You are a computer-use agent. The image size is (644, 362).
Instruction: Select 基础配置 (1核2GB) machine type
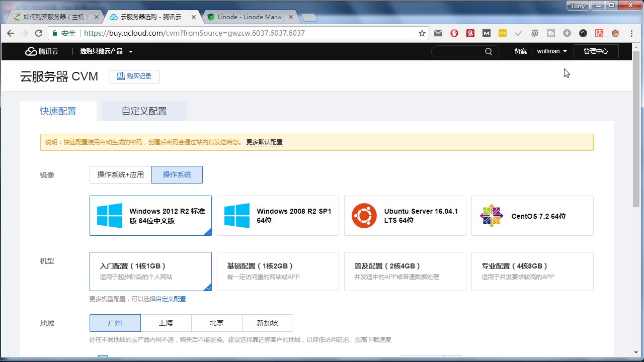278,271
